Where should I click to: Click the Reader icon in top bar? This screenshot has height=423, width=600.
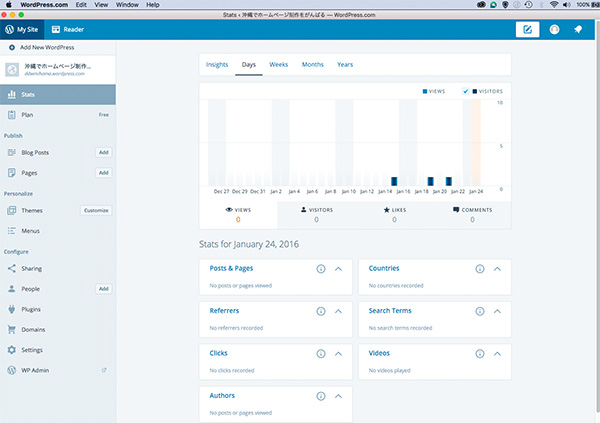pos(56,29)
